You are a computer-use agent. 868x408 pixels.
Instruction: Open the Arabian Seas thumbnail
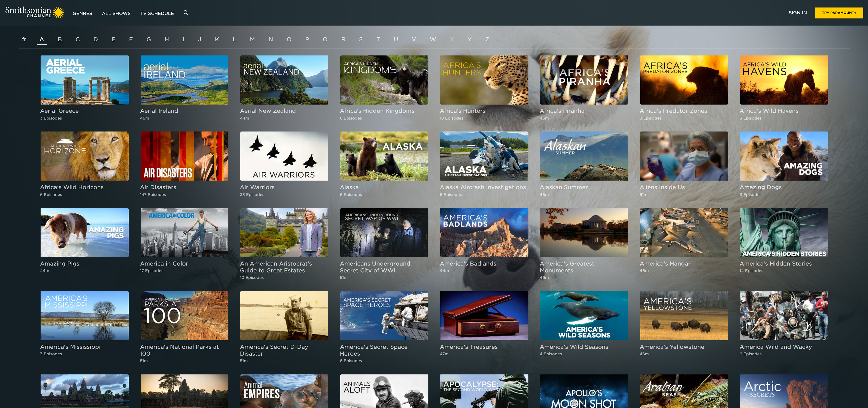click(684, 391)
